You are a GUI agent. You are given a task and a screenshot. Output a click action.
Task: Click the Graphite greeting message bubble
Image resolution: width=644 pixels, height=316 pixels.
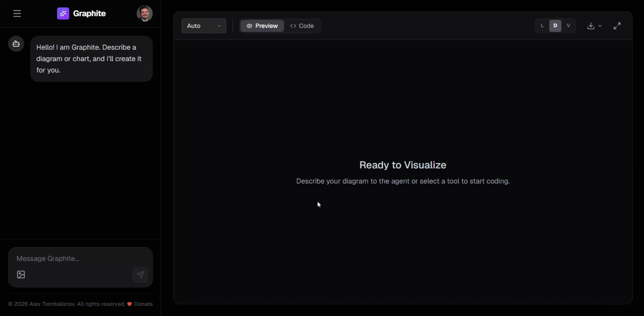(x=91, y=59)
